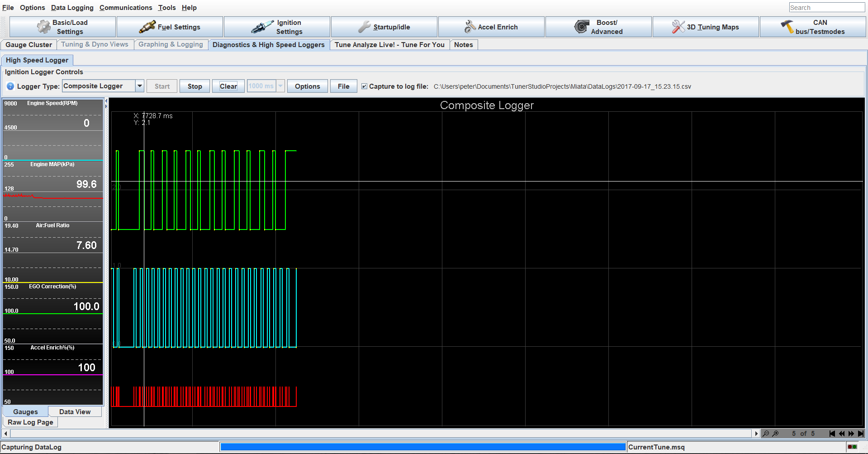Image resolution: width=868 pixels, height=454 pixels.
Task: Zoom out the logger graph
Action: point(766,434)
